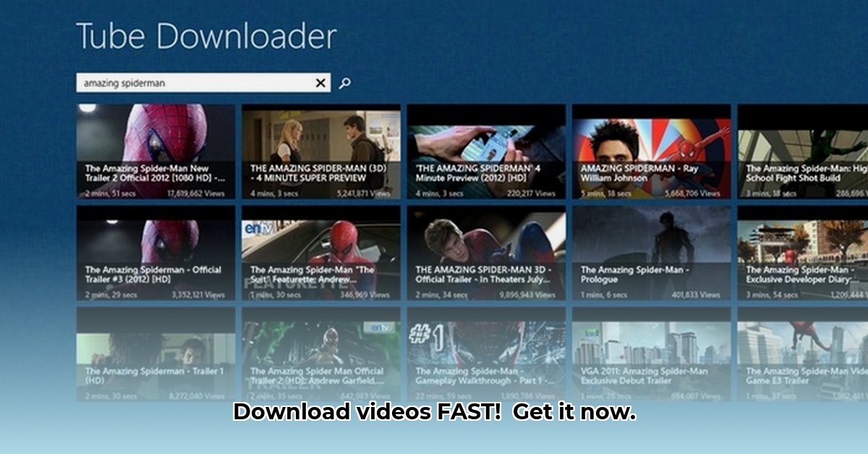The width and height of the screenshot is (868, 454).
Task: Select The Amazing Spider-Man Prologue video
Action: (651, 253)
